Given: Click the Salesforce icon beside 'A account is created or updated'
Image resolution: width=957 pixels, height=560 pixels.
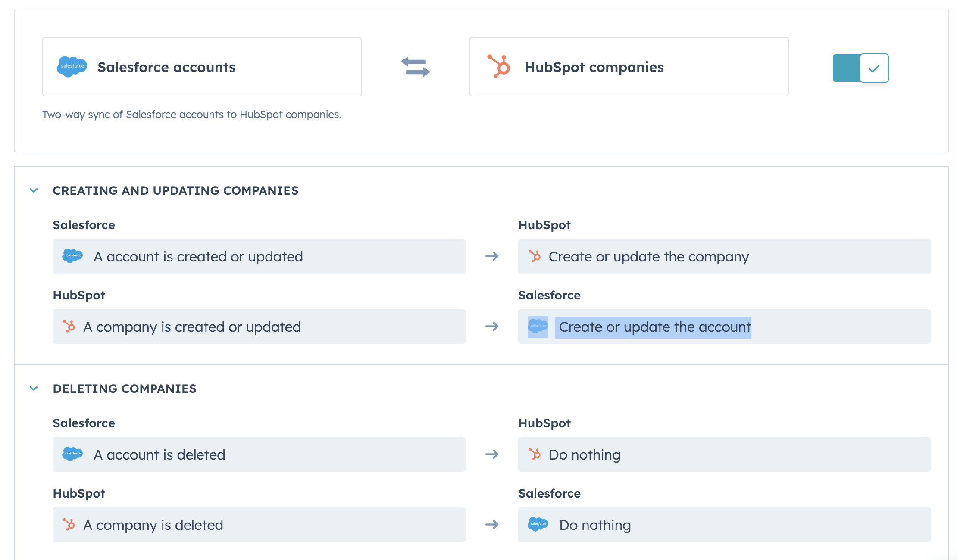Looking at the screenshot, I should pyautogui.click(x=72, y=256).
